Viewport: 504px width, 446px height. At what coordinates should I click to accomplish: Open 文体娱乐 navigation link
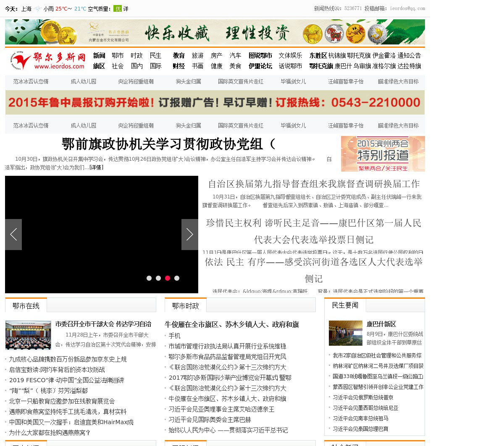tap(291, 55)
